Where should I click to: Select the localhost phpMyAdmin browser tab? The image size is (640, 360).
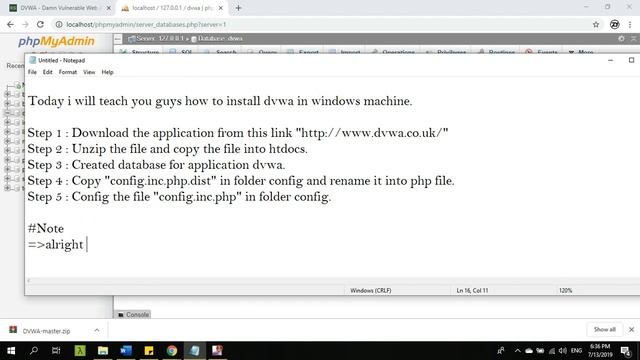point(171,8)
